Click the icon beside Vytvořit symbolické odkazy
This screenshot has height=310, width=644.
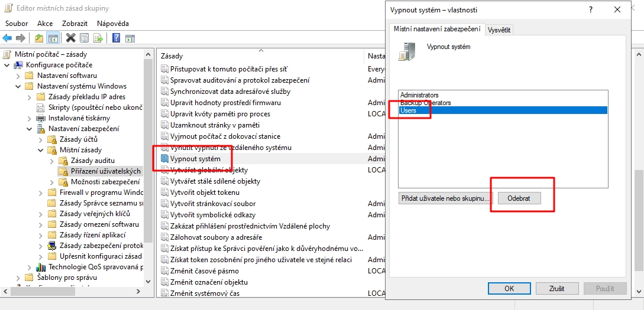pyautogui.click(x=164, y=215)
